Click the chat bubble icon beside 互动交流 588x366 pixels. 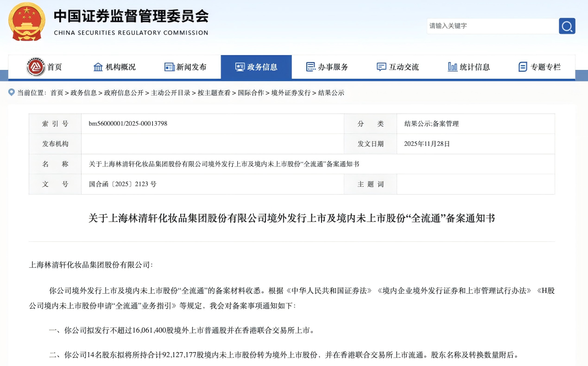pos(381,67)
